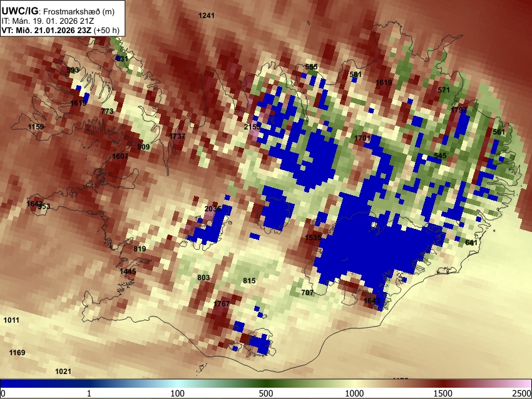The image size is (532, 399).
Task: Click the map value label 1011
Action: [x=11, y=320]
